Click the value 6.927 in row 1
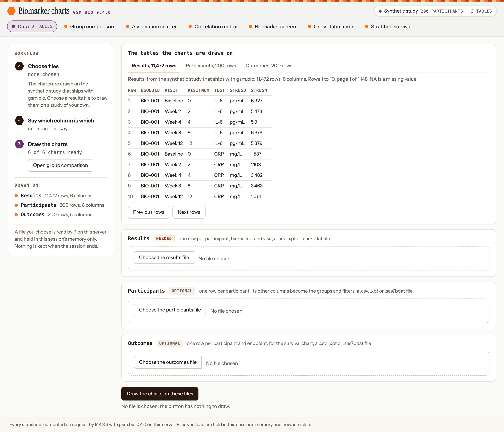This screenshot has width=504, height=432. (256, 101)
